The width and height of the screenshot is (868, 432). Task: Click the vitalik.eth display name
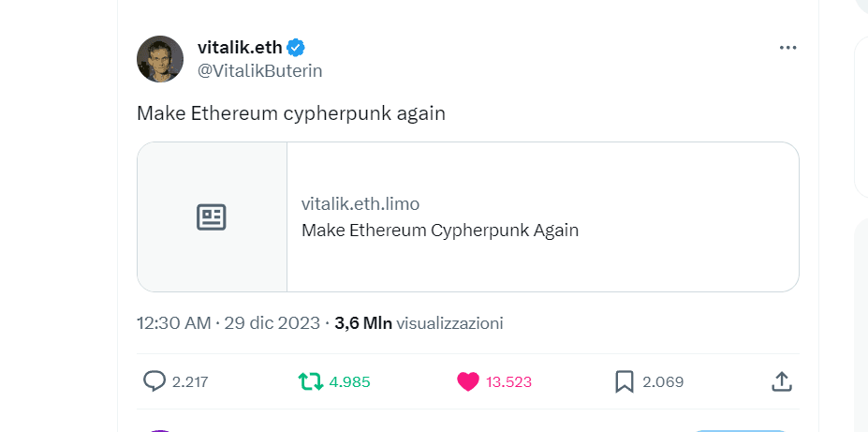(240, 48)
